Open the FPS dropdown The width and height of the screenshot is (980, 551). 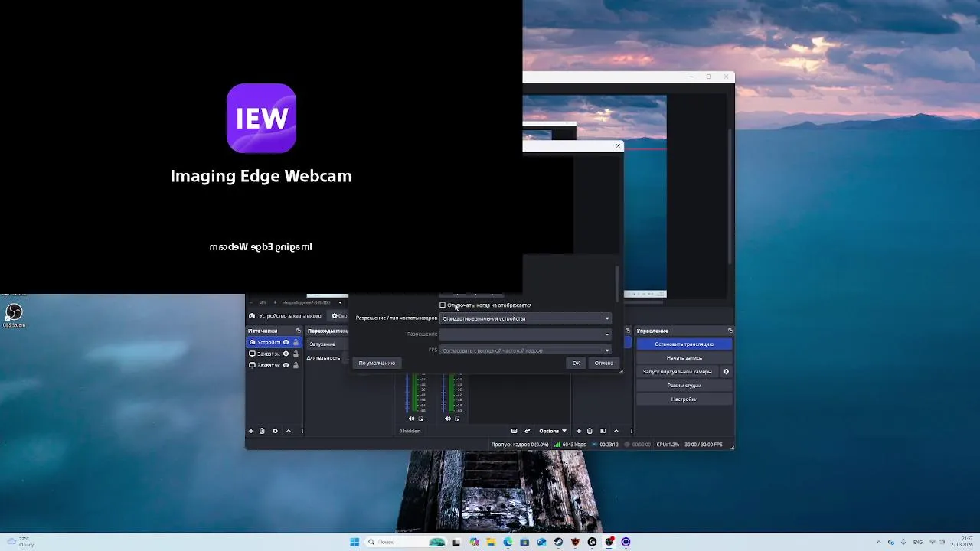[525, 350]
